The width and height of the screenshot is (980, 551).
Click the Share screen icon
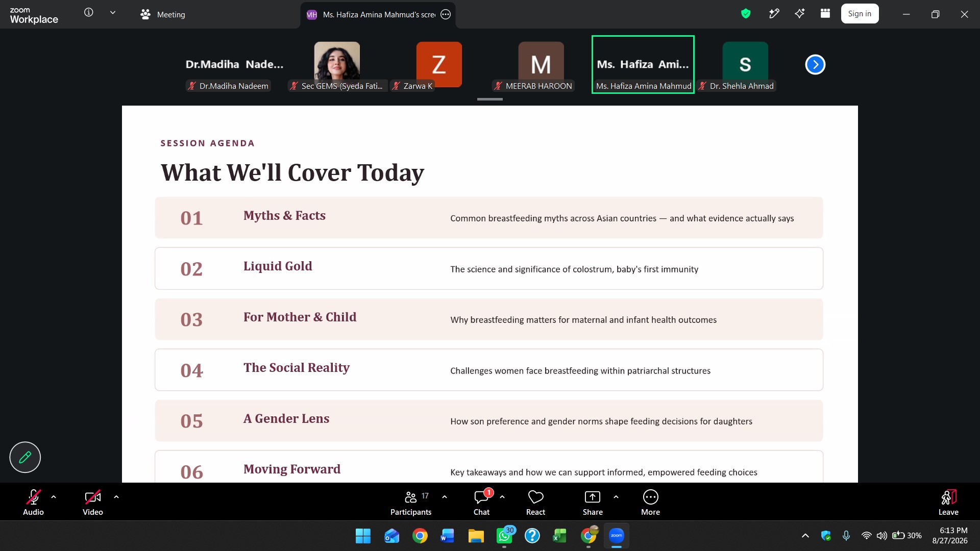(x=592, y=503)
